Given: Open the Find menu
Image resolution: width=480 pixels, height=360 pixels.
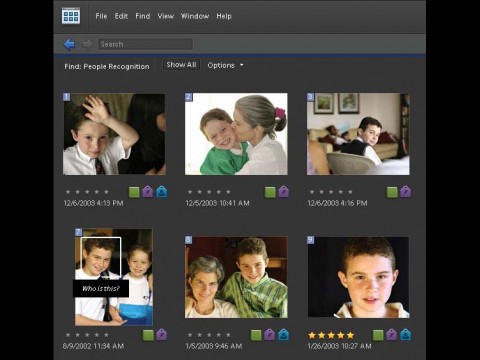Looking at the screenshot, I should tap(143, 16).
